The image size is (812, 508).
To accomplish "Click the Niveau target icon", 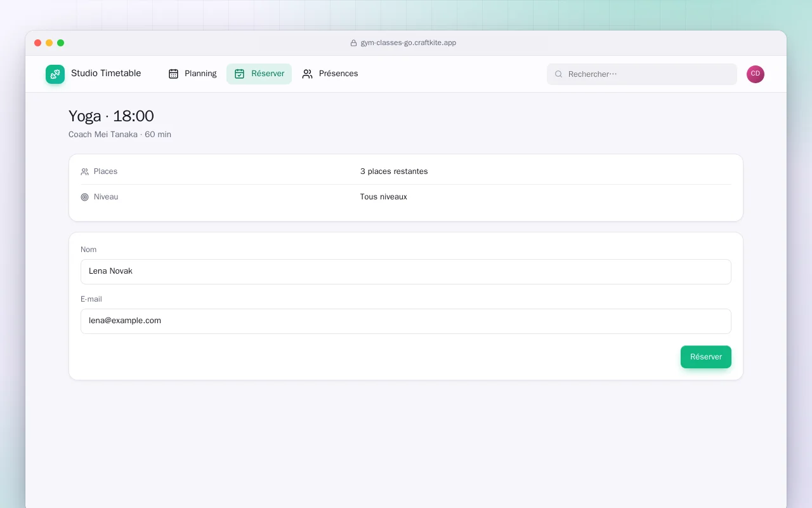I will [x=85, y=197].
